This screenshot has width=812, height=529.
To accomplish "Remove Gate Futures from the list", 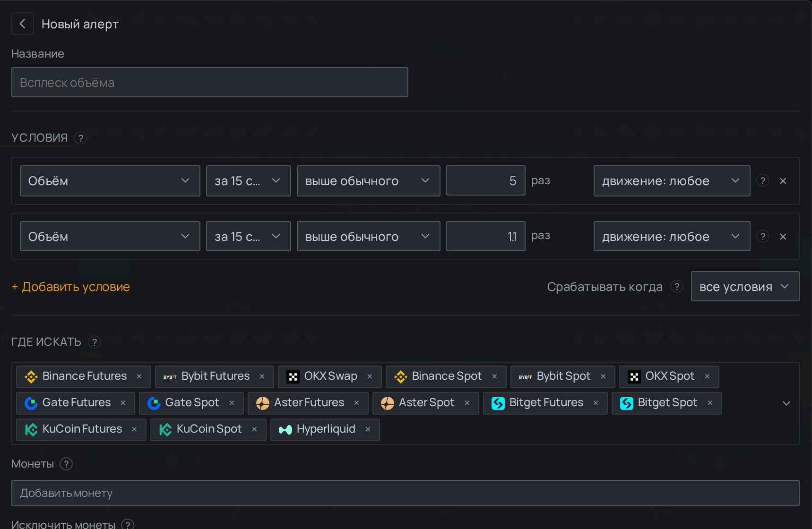I will pyautogui.click(x=123, y=403).
